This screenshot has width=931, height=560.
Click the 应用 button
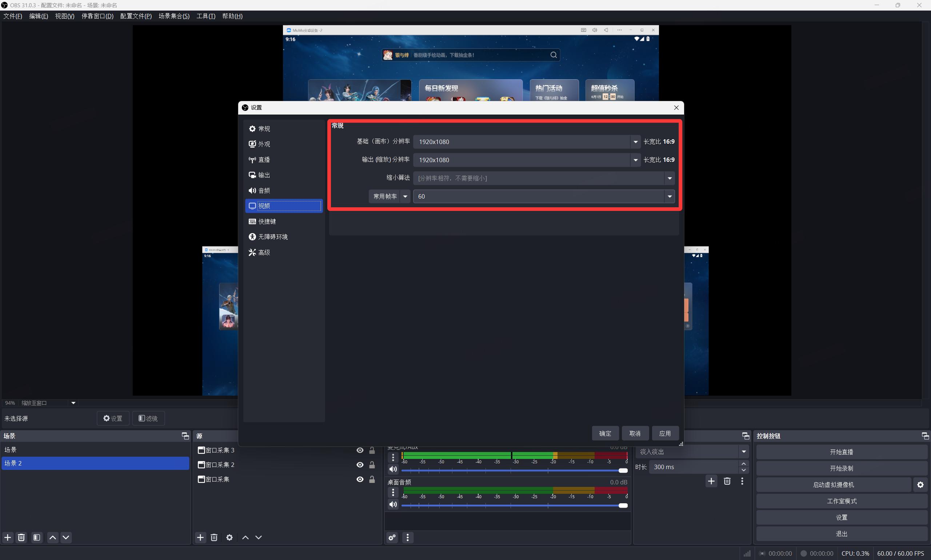[x=665, y=433]
